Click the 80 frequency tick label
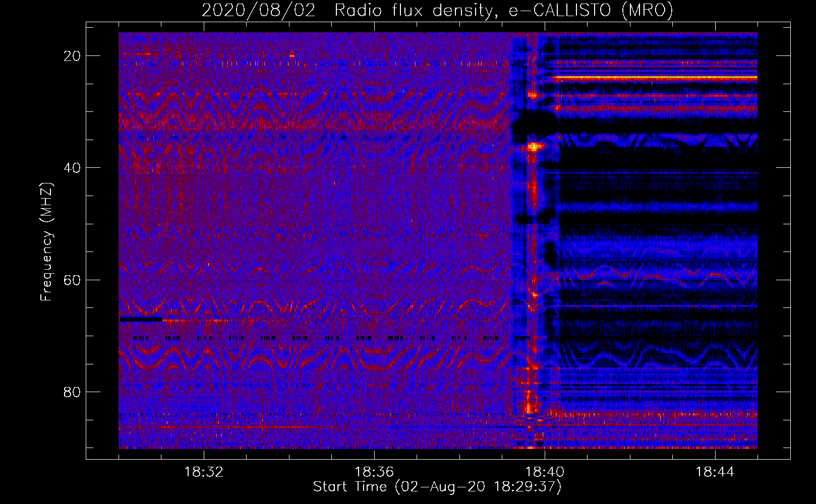This screenshot has width=816, height=504. (72, 392)
